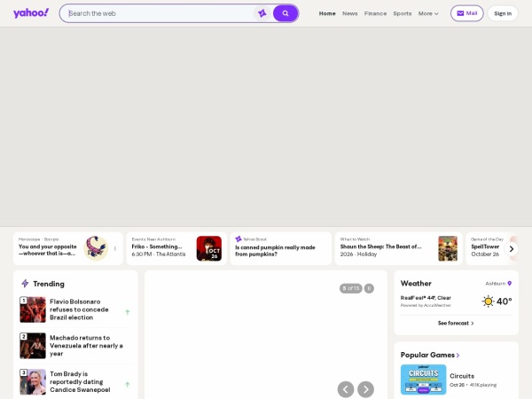This screenshot has width=532, height=399.
Task: Click the Yahoo logo
Action: [31, 13]
